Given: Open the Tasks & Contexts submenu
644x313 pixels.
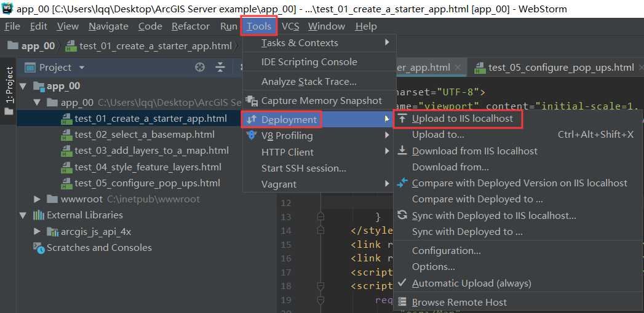Looking at the screenshot, I should [x=319, y=42].
